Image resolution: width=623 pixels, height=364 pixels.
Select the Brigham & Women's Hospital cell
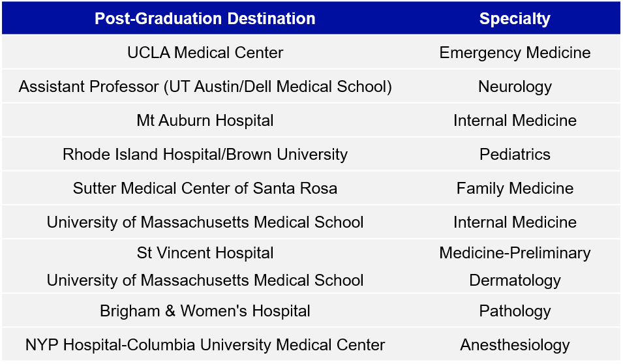[x=205, y=311]
